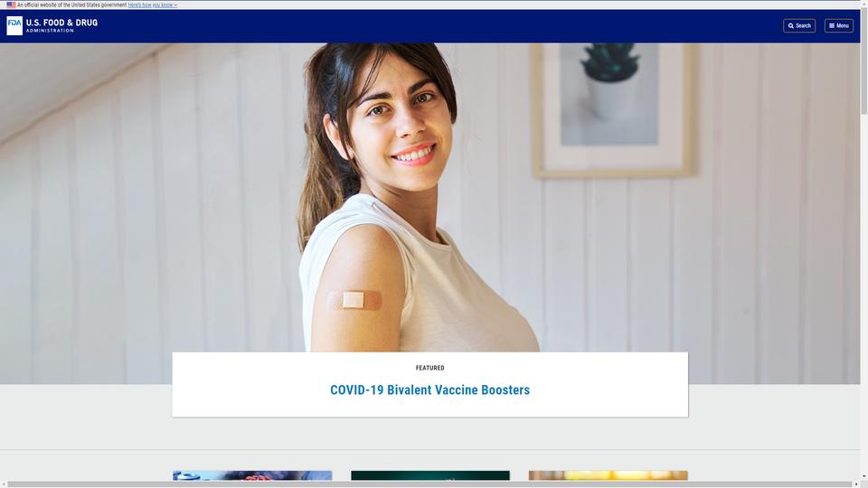868x488 pixels.
Task: Click the vertical scrollbar down arrow
Action: click(x=864, y=476)
